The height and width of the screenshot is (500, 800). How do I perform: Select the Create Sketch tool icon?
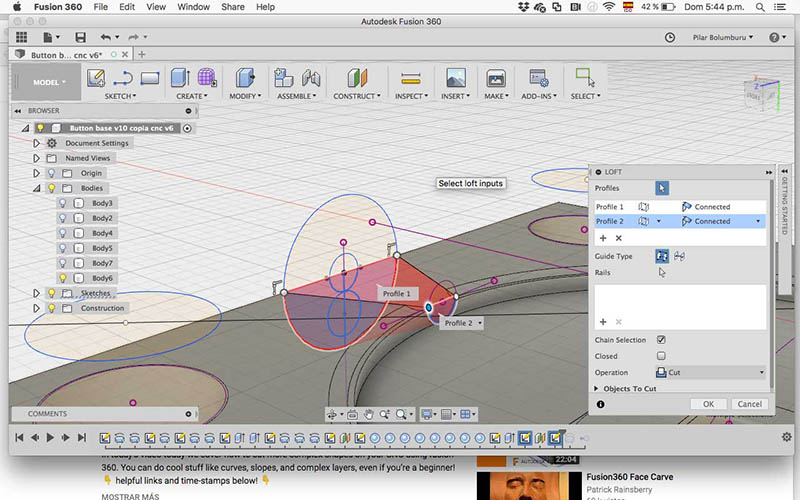coord(96,78)
